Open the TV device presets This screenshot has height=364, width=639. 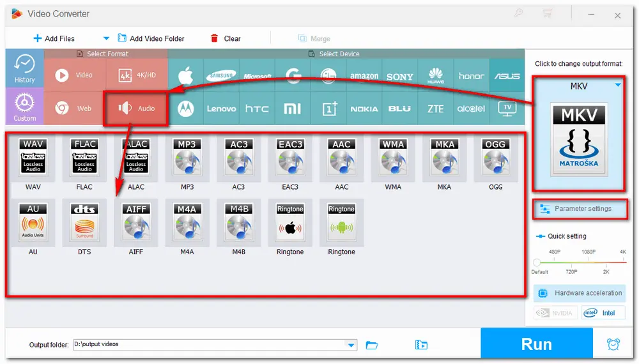click(507, 109)
